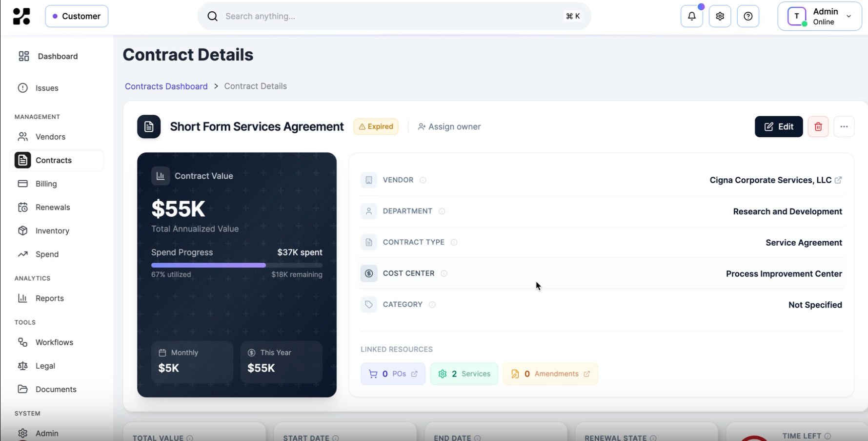Click Assign owner for this contract

pyautogui.click(x=449, y=126)
